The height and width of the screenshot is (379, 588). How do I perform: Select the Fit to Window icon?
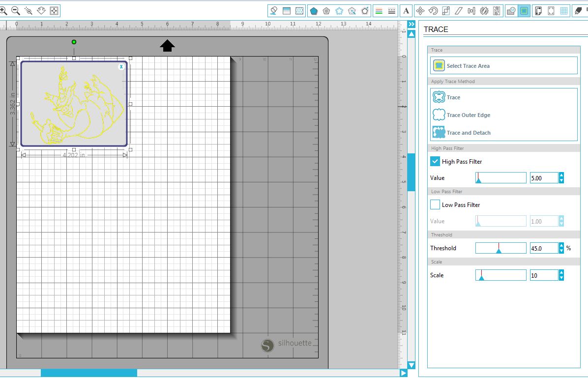coord(54,10)
